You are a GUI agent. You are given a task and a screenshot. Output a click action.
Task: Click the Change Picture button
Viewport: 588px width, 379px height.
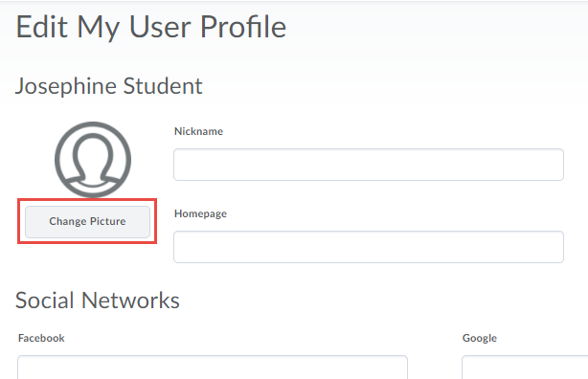87,221
